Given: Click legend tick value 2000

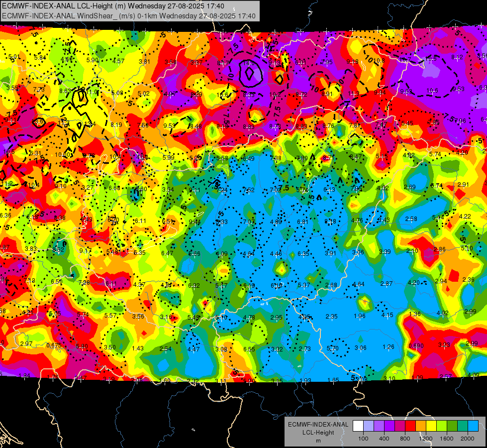Looking at the screenshot, I should pyautogui.click(x=468, y=439).
